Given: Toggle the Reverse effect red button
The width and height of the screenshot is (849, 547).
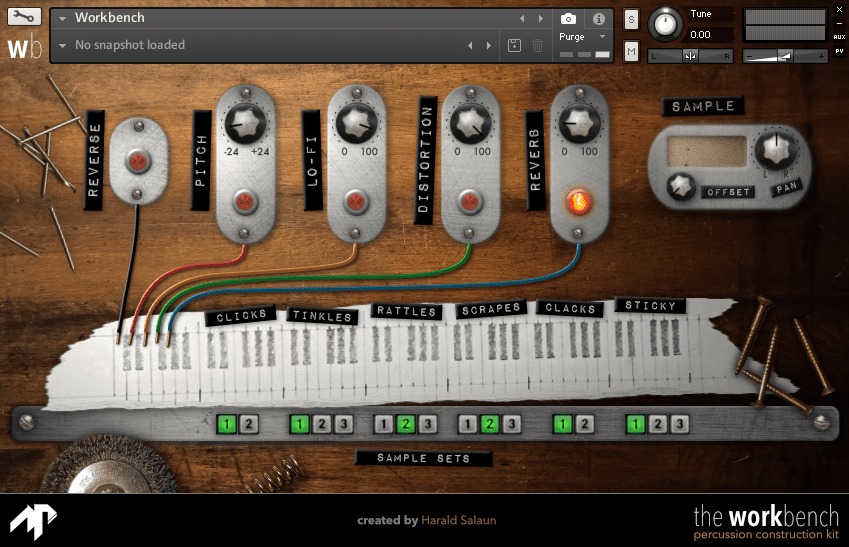Looking at the screenshot, I should (138, 161).
